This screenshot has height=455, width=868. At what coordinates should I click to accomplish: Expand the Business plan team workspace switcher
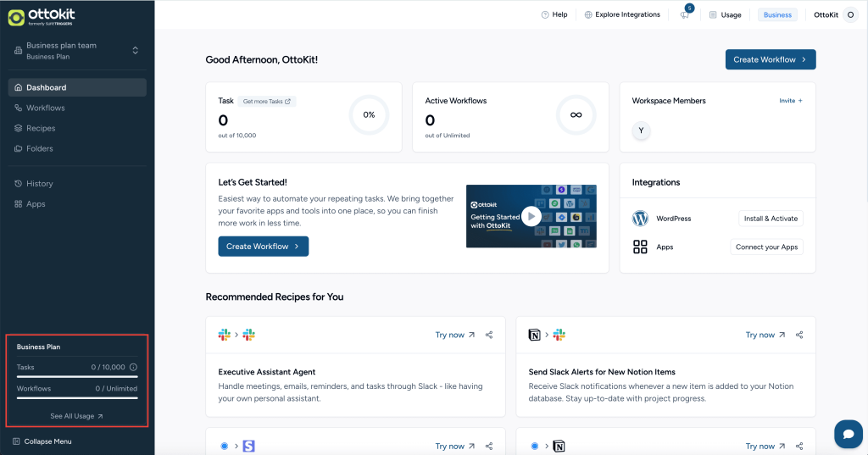pos(135,51)
